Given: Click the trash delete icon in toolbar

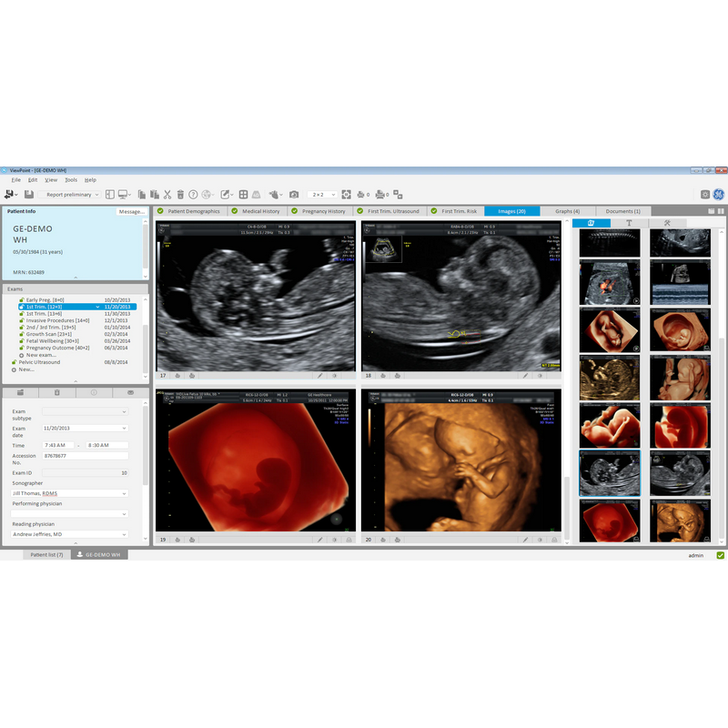Looking at the screenshot, I should [x=180, y=195].
